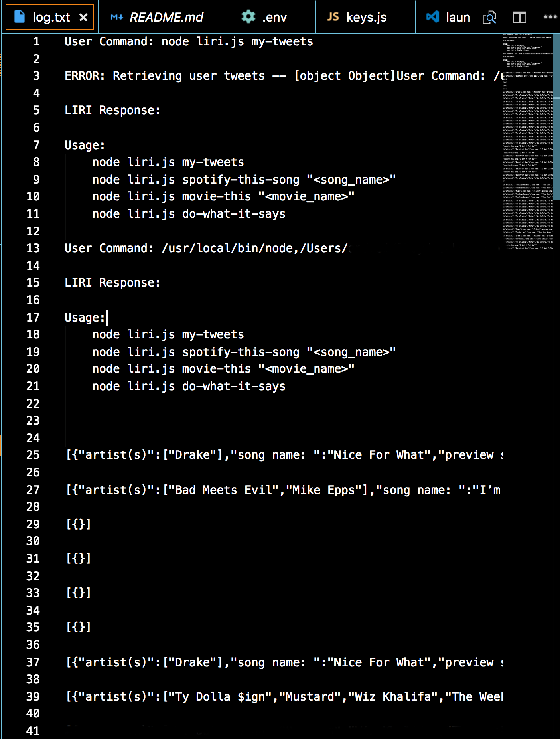Open the launch configuration tab
The image size is (560, 739).
pyautogui.click(x=458, y=17)
